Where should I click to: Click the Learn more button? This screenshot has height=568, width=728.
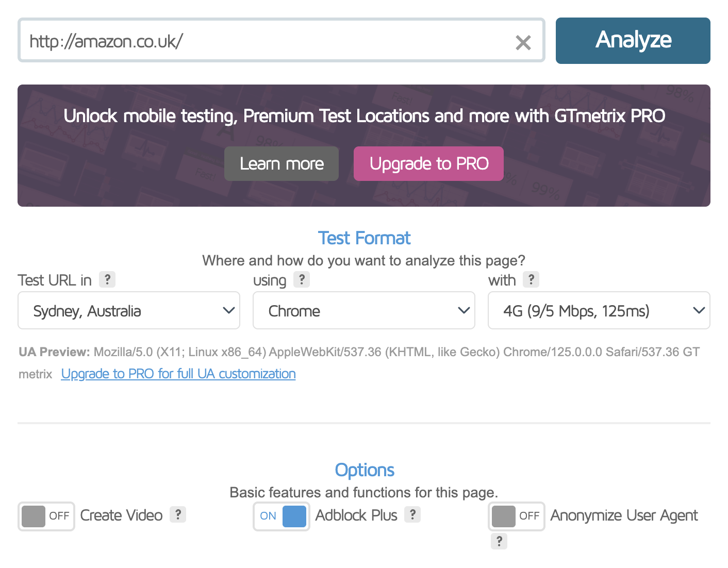pos(282,163)
